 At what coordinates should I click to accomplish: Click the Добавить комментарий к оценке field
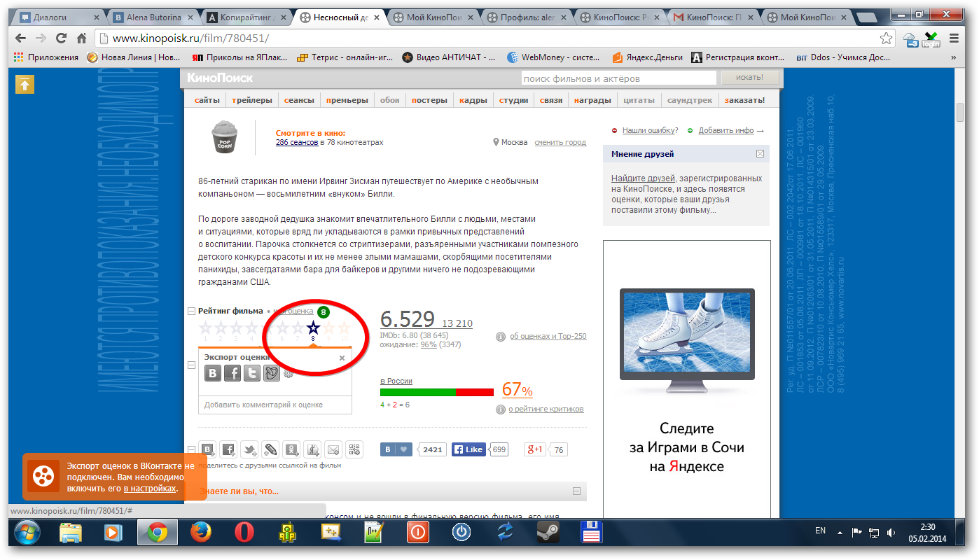coord(275,405)
